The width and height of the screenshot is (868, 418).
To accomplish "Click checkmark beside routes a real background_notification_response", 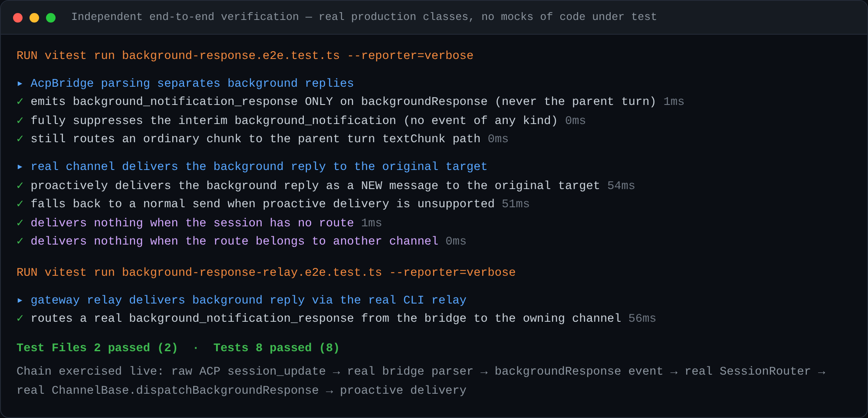I will click(x=20, y=318).
